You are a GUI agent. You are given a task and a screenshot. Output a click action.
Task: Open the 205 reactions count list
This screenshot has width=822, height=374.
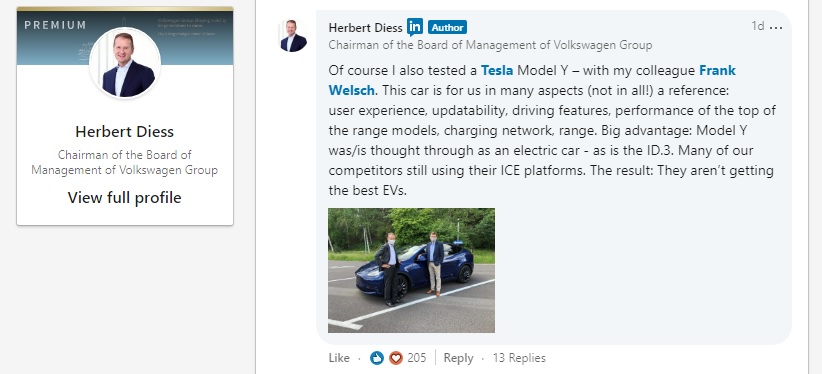point(417,358)
